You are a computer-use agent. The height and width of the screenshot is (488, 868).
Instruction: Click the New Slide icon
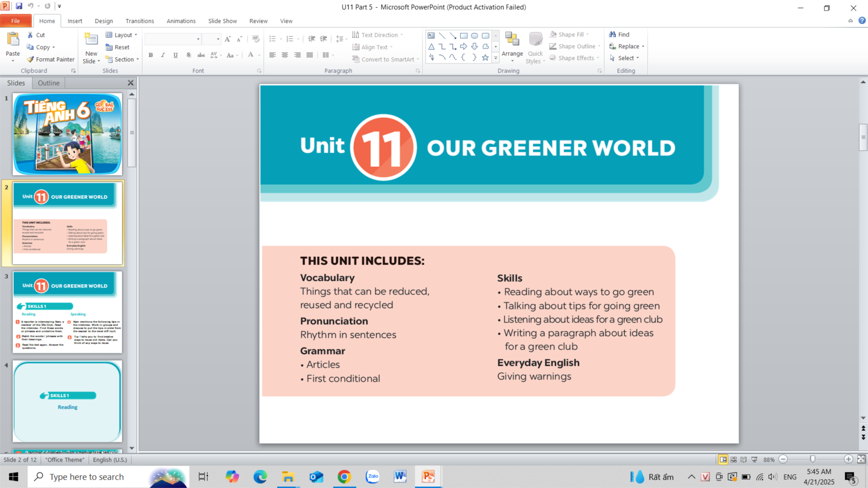(x=91, y=40)
